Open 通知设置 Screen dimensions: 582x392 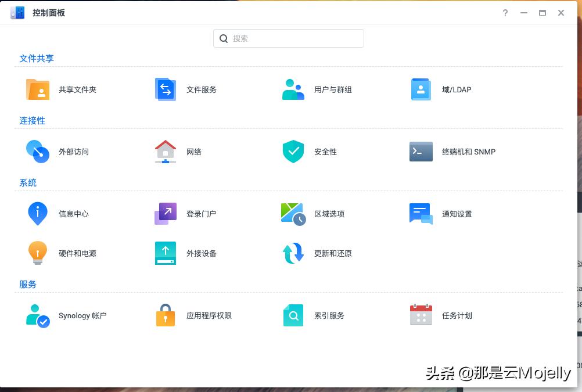coord(441,214)
